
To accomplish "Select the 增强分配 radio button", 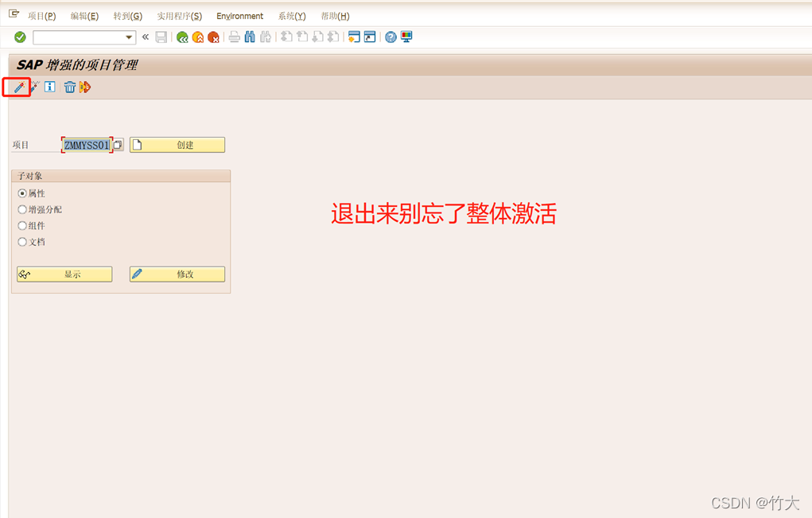I will 22,209.
